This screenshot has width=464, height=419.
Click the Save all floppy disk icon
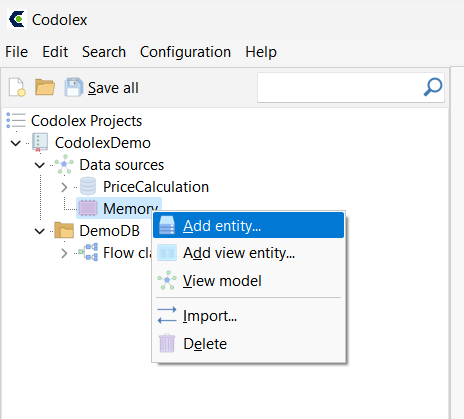(74, 87)
